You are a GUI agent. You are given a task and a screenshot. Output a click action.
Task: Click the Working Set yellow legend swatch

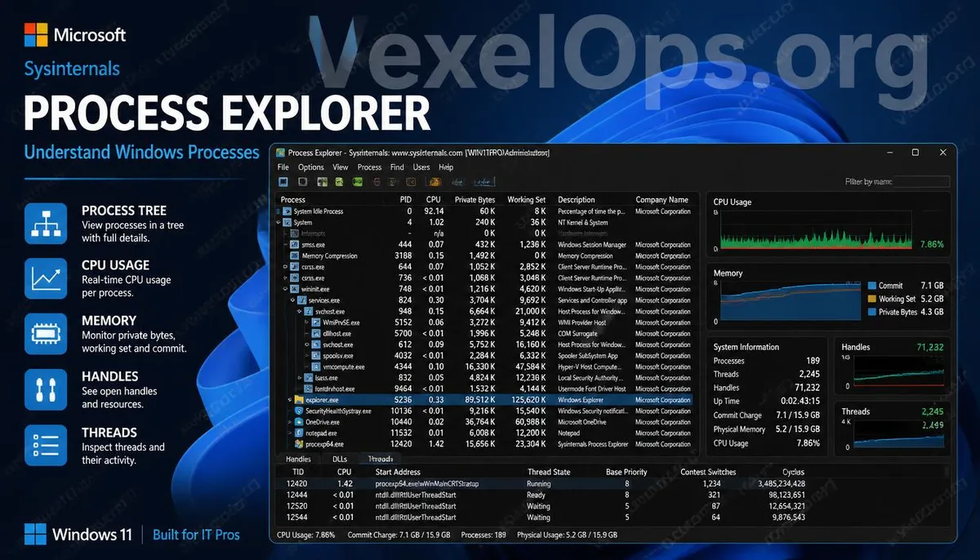click(871, 299)
